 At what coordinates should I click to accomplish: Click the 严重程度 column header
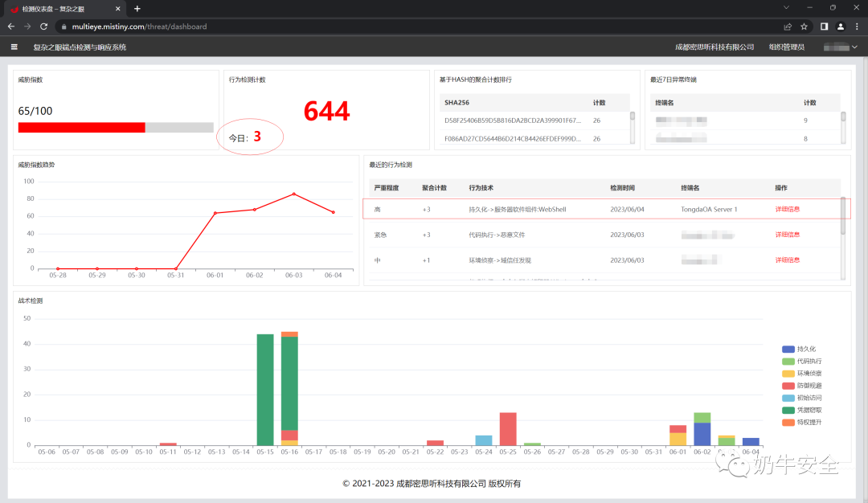(387, 187)
